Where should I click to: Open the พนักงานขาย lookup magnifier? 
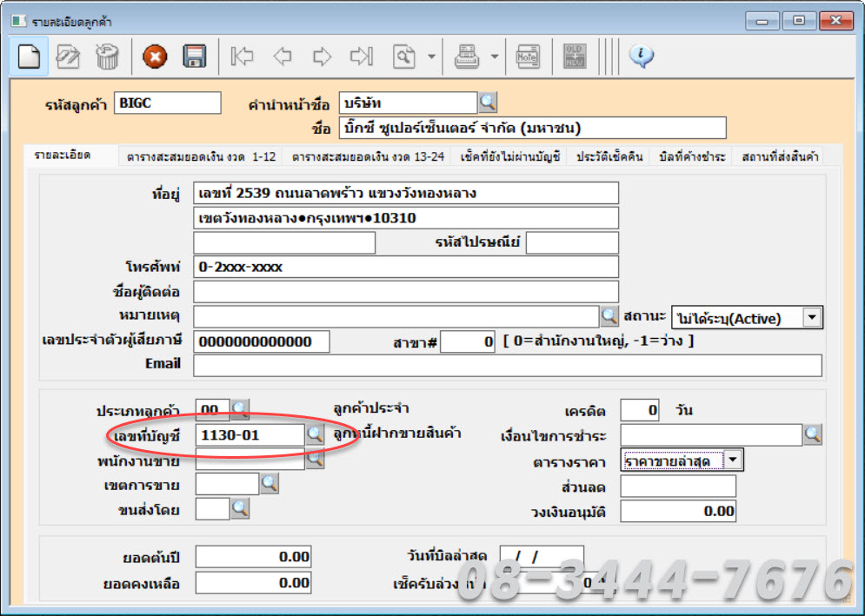coord(315,459)
